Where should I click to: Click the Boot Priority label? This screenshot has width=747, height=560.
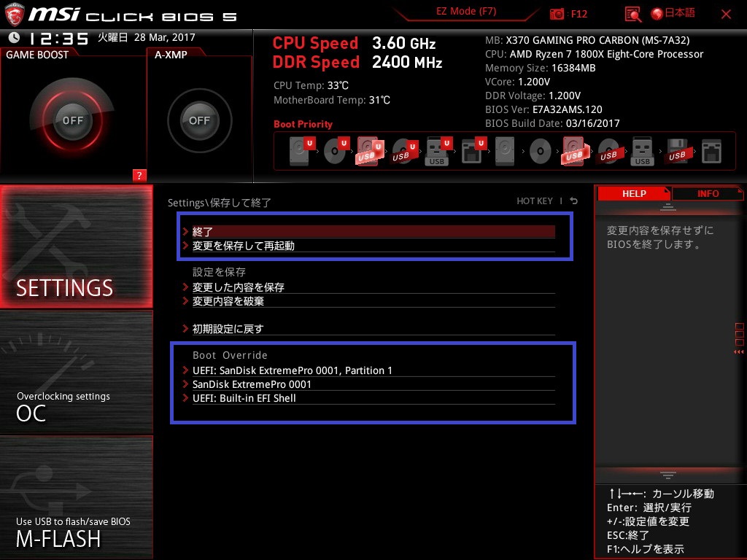303,124
